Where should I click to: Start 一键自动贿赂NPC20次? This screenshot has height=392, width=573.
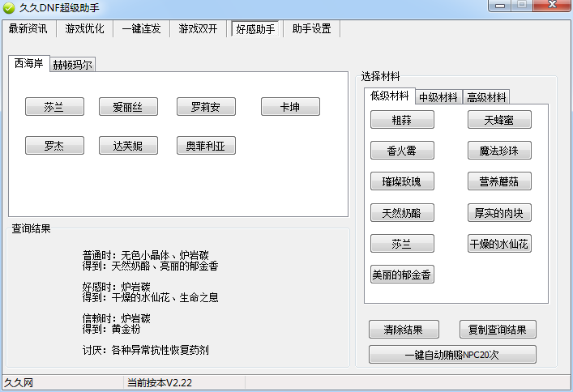[452, 355]
